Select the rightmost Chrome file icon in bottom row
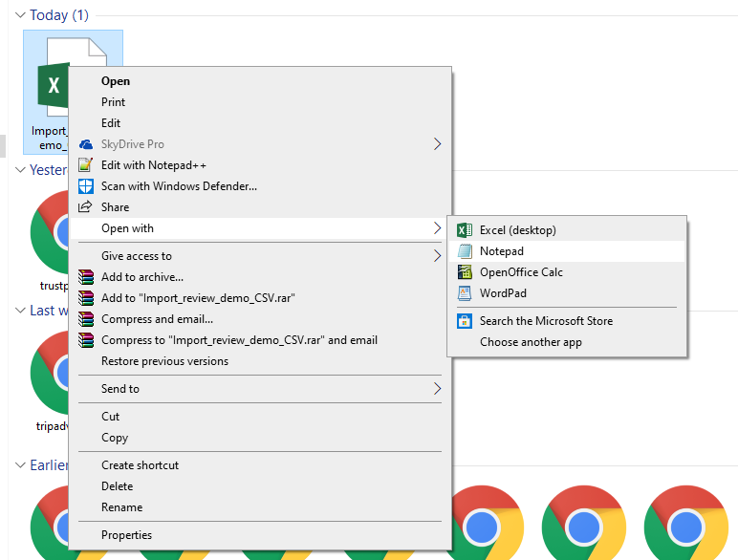 tap(686, 523)
